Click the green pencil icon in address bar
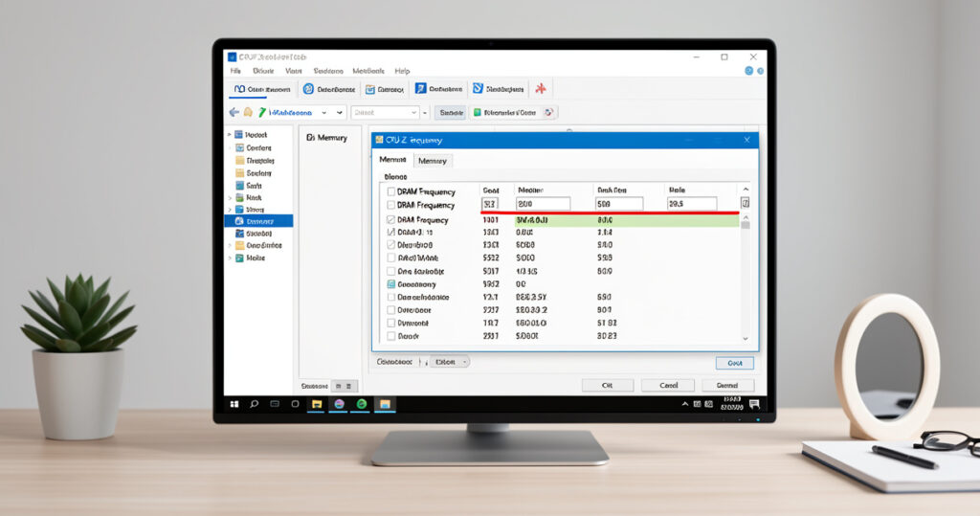The width and height of the screenshot is (980, 516). click(262, 112)
